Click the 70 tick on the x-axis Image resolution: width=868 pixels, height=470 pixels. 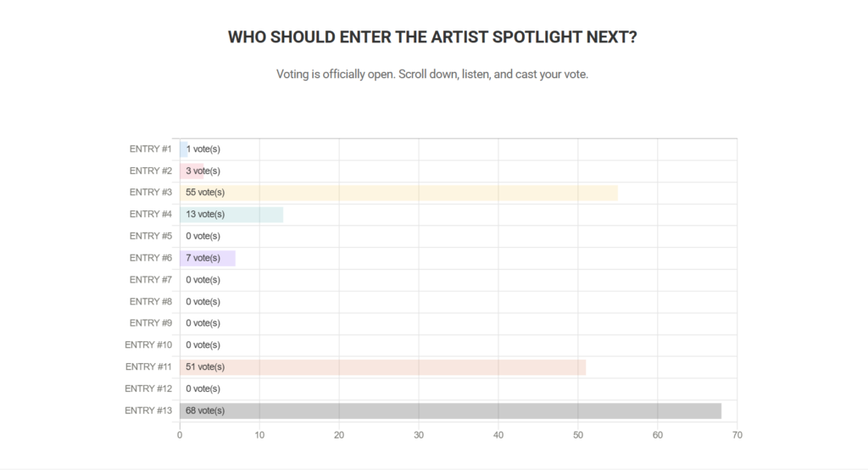pyautogui.click(x=737, y=435)
